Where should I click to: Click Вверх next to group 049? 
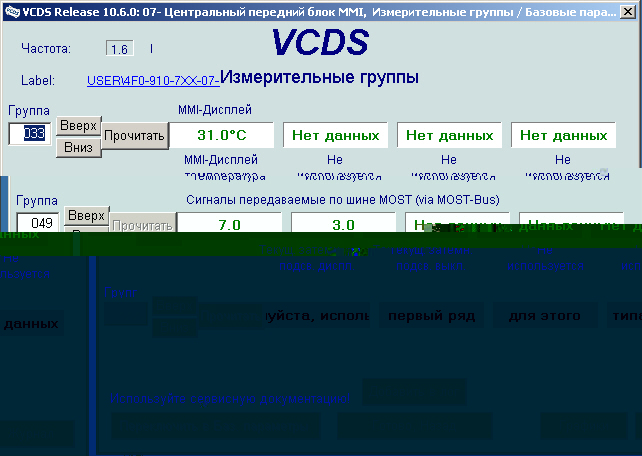click(87, 215)
